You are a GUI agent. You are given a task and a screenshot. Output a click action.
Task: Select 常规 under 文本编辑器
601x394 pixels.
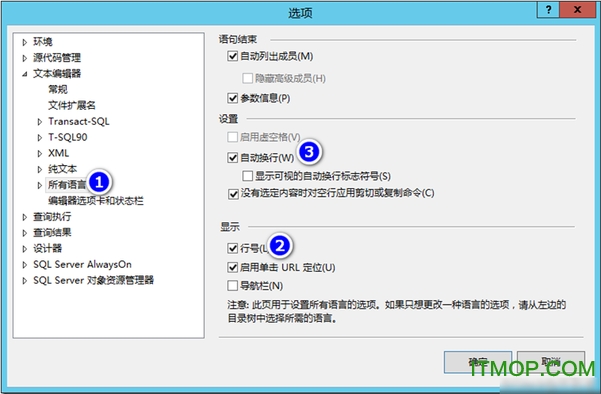pos(57,89)
